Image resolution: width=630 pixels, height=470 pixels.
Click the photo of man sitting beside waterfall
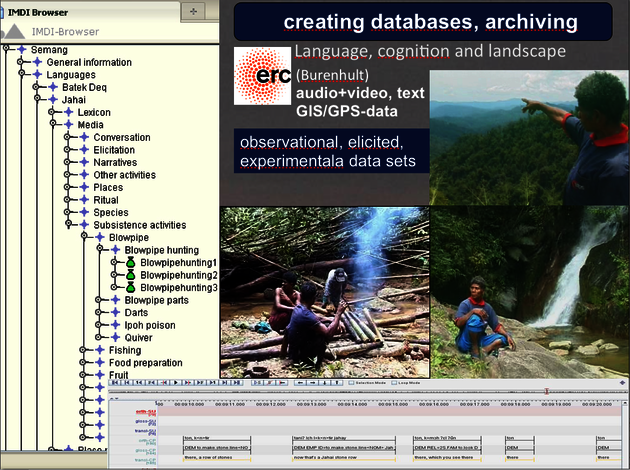[x=530, y=292]
